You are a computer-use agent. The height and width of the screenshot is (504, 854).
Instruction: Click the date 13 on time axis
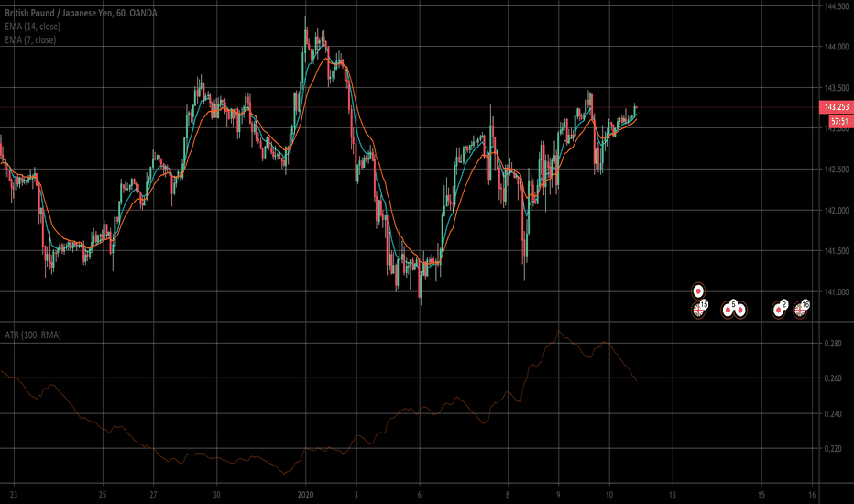672,493
